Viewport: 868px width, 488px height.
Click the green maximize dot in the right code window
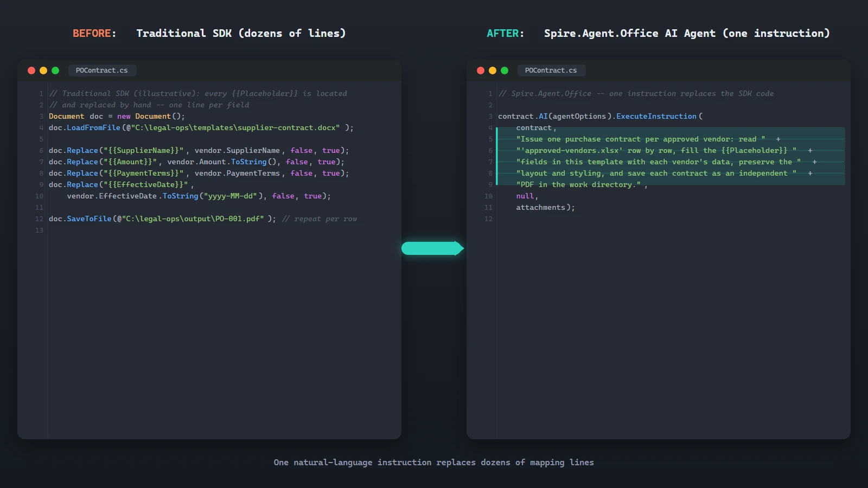pos(505,70)
